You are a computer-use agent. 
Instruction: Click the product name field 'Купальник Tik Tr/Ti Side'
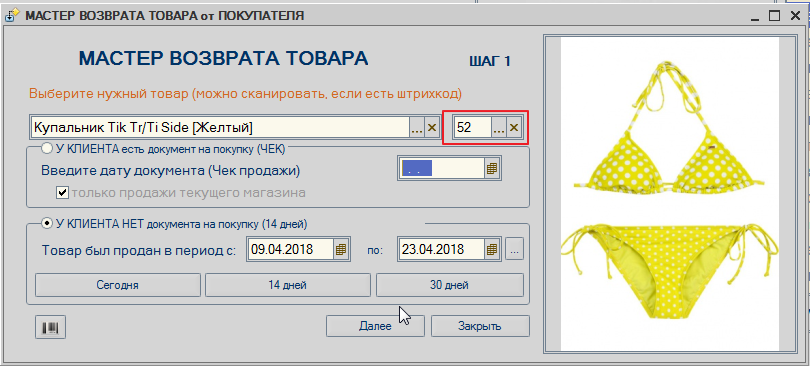[x=220, y=128]
